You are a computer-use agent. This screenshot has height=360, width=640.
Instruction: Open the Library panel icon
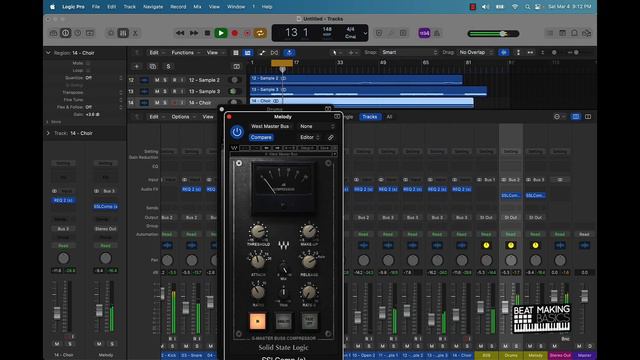[x=53, y=33]
